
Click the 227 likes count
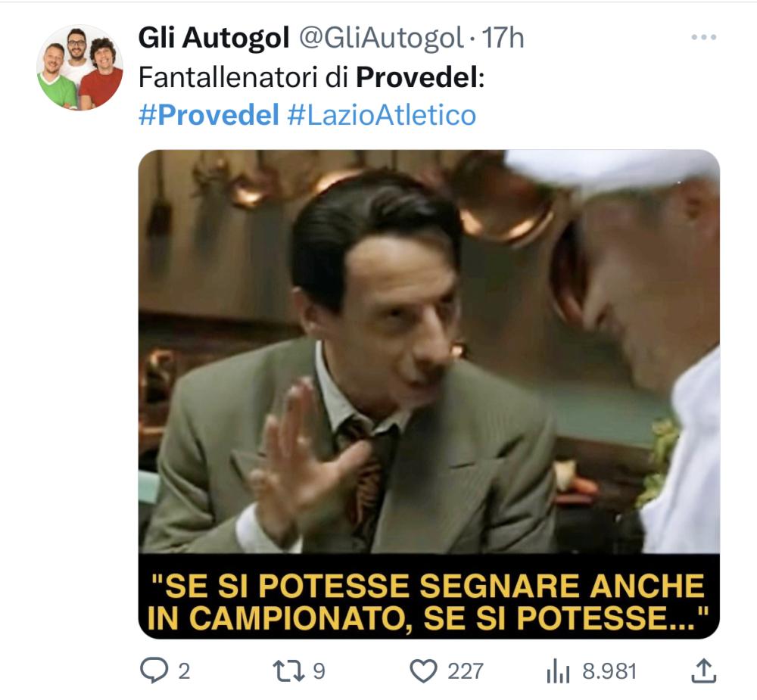[x=465, y=671]
